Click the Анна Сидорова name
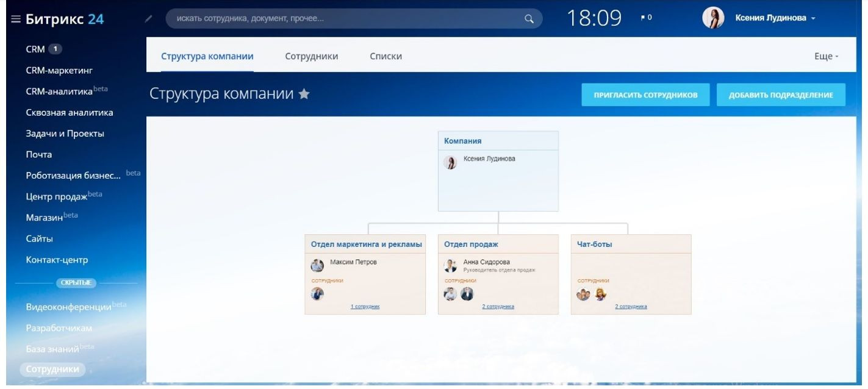868x389 pixels. (x=487, y=262)
